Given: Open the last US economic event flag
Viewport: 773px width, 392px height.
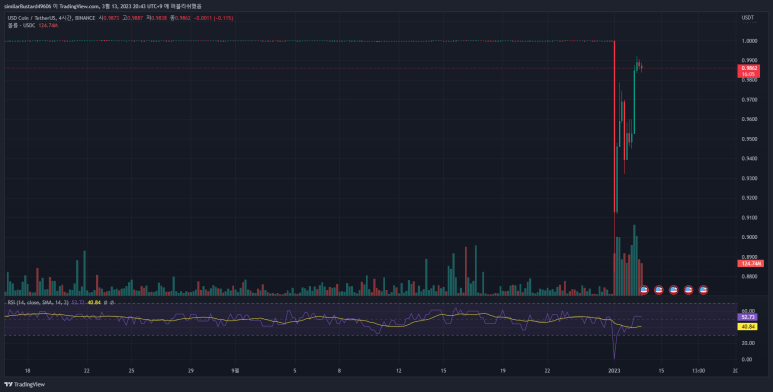Looking at the screenshot, I should (x=703, y=290).
